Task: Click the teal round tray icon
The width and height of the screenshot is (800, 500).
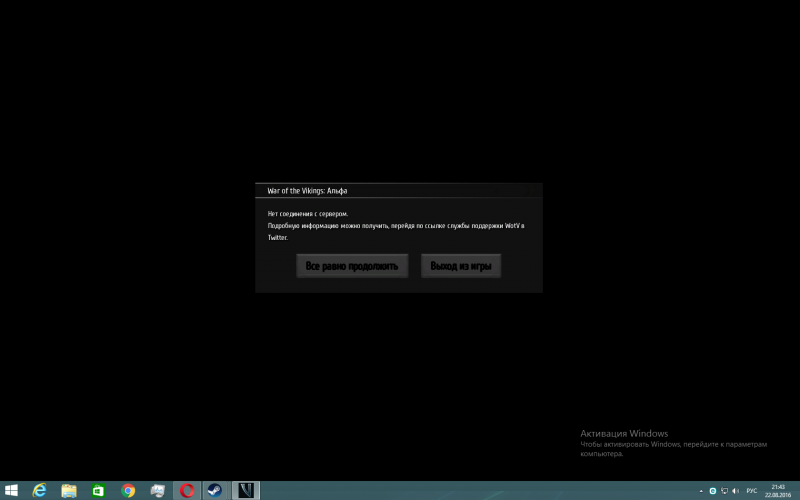Action: coord(713,491)
